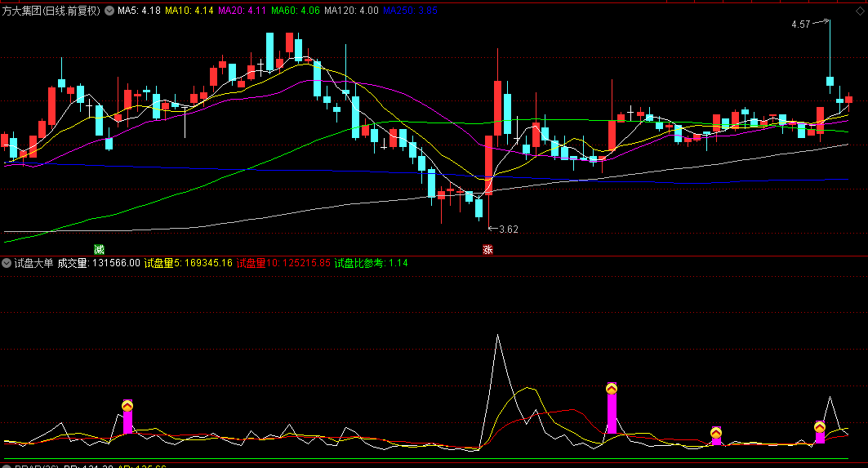
Task: Select the 方大集团(日线.前复权) chart title
Action: click(51, 11)
